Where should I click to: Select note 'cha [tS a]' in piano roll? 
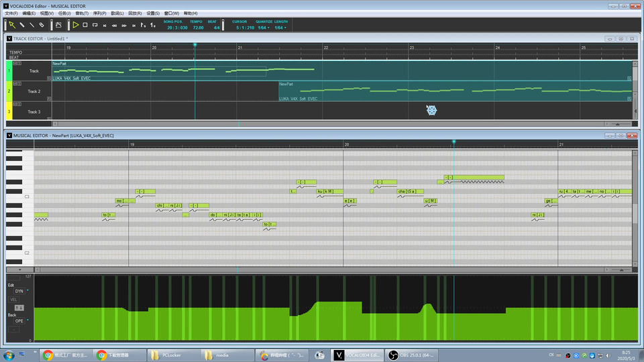coord(410,191)
